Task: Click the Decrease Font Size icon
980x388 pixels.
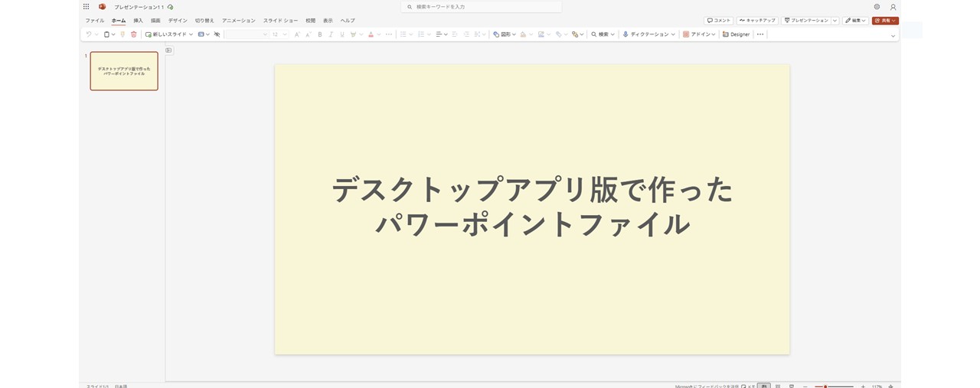Action: click(309, 34)
